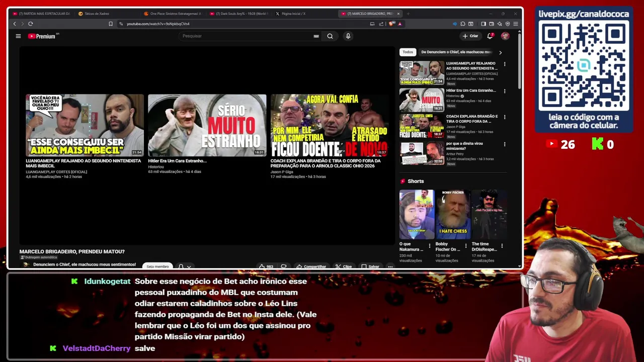Image resolution: width=644 pixels, height=362 pixels.
Task: Select the Todos filter chip
Action: point(408,52)
